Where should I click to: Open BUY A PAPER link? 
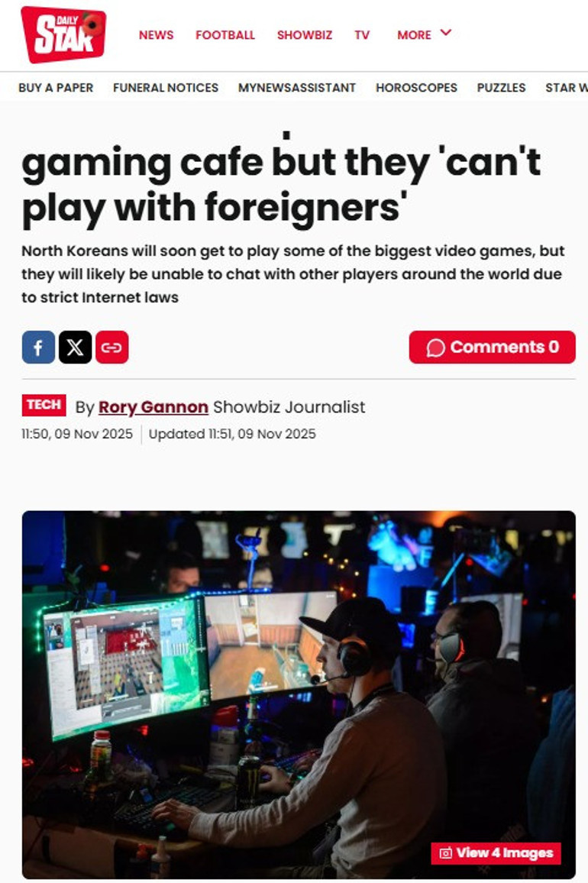(x=56, y=88)
